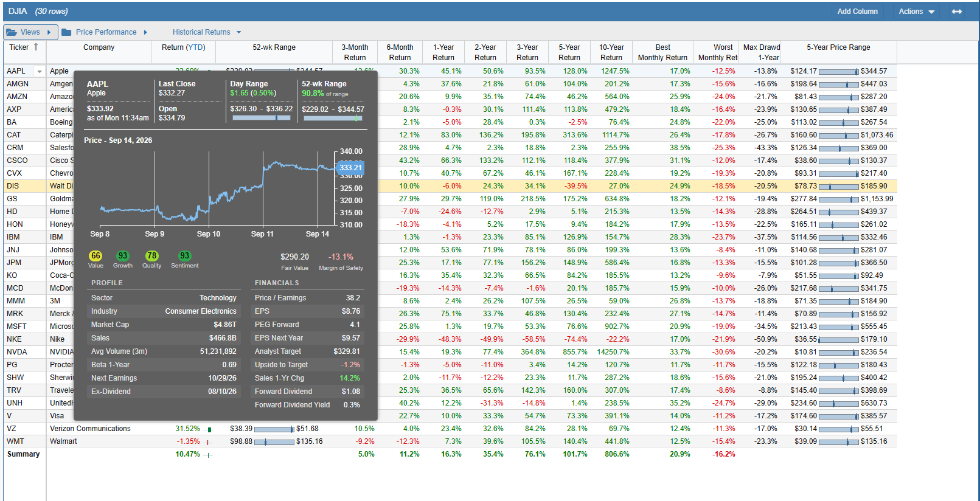This screenshot has height=501, width=980.
Task: Click WMT 5-Year price range bar
Action: (x=839, y=442)
